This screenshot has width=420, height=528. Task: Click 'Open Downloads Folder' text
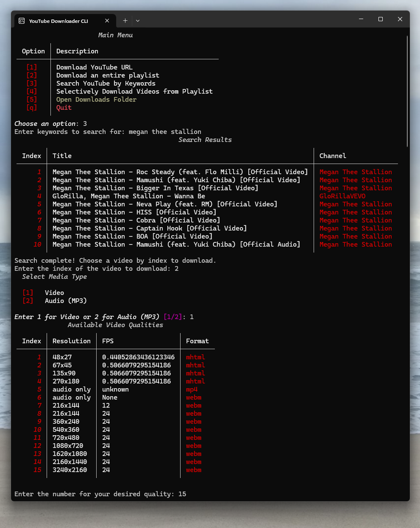pos(96,100)
